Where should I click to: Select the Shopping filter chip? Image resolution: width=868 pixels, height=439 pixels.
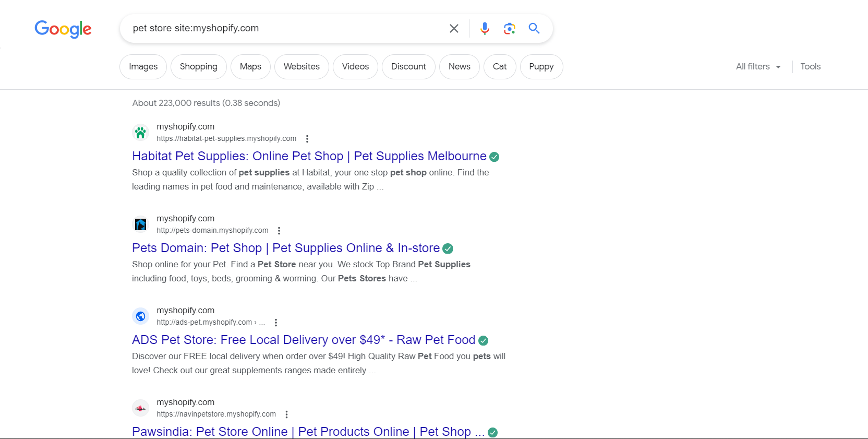(x=198, y=67)
